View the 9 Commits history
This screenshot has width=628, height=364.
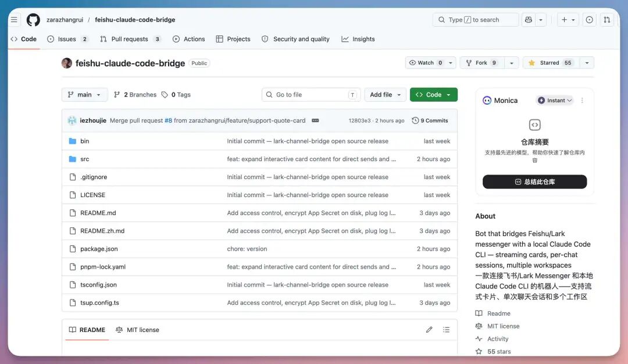(x=430, y=120)
